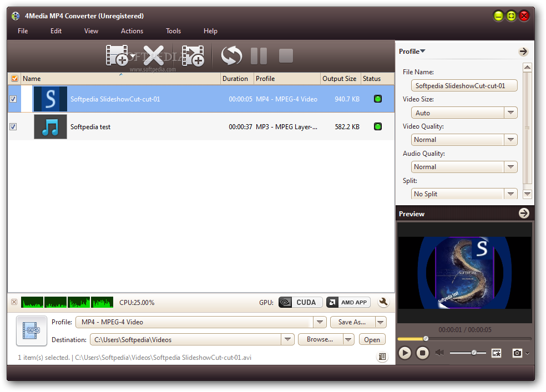Image resolution: width=546 pixels, height=392 pixels.
Task: Open the Add File dropdown arrow in toolbar
Action: 133,55
